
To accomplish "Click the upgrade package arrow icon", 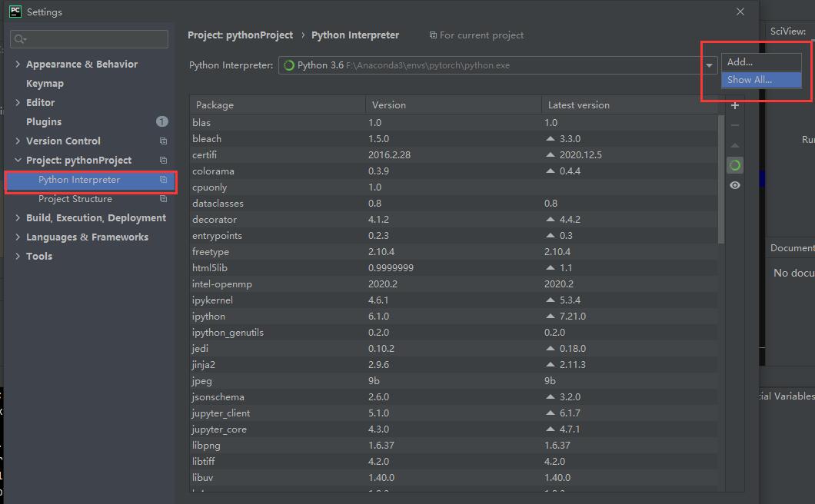I will (x=734, y=144).
